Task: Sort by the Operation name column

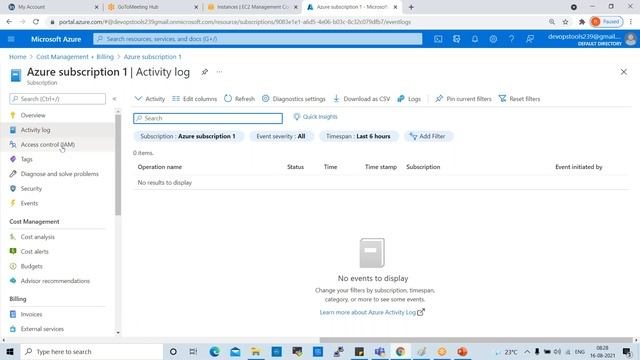Action: (160, 167)
